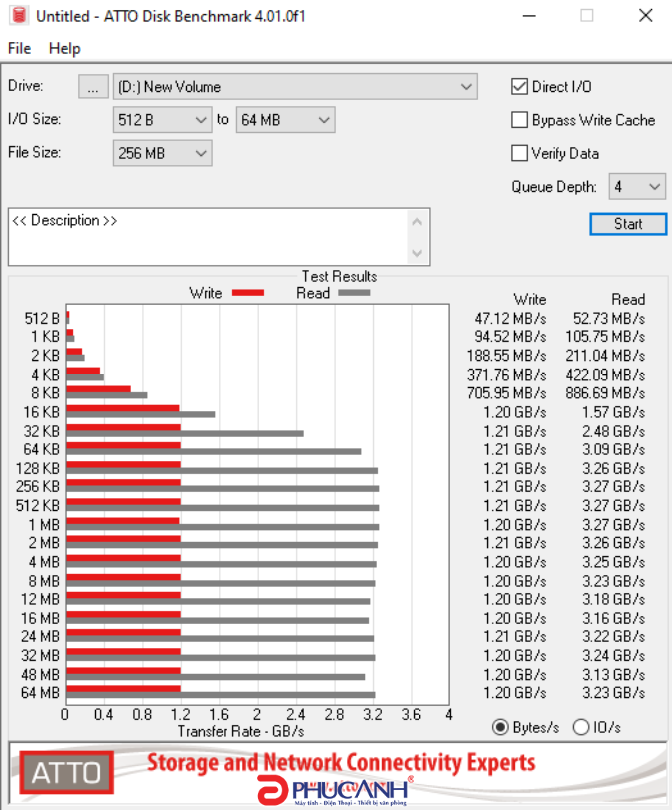Click the Start button

[x=628, y=224]
